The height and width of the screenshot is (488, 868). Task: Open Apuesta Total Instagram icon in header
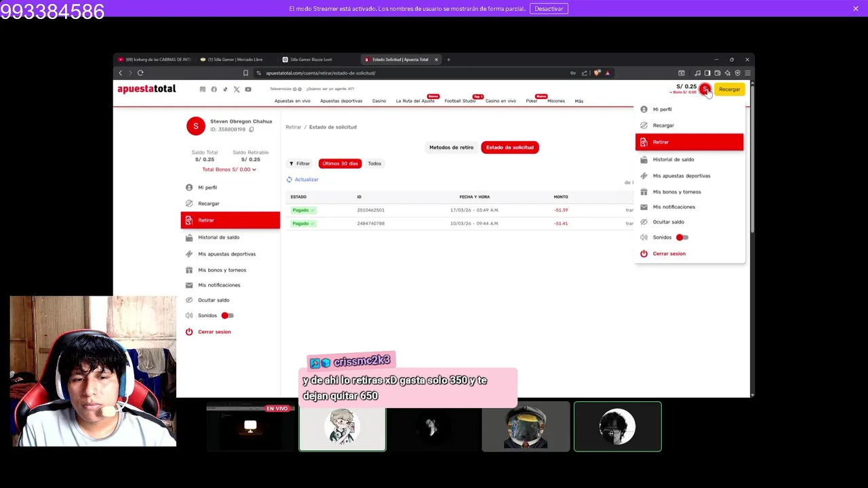pos(202,89)
